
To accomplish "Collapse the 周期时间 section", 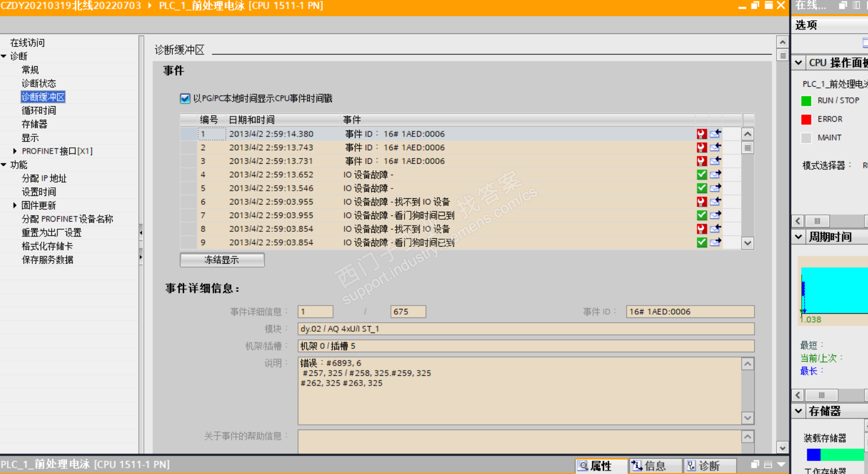I will 799,237.
